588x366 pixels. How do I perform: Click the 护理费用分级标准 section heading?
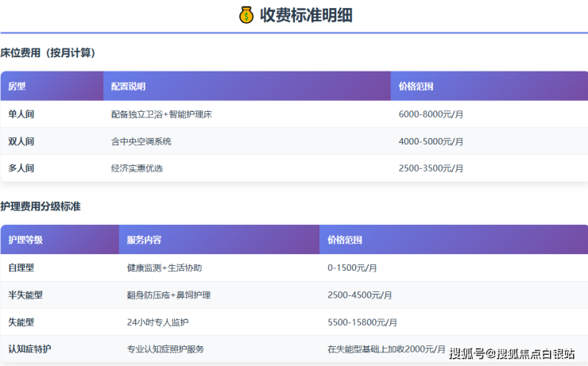(x=40, y=206)
